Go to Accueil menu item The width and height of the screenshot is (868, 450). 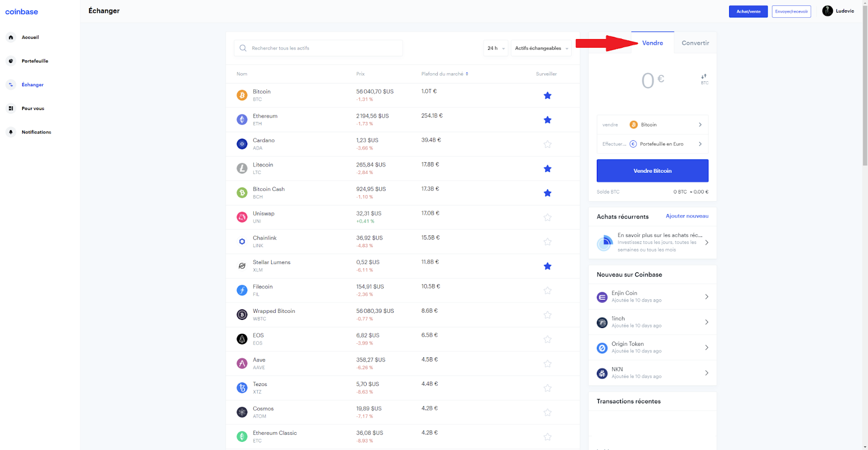pos(30,37)
